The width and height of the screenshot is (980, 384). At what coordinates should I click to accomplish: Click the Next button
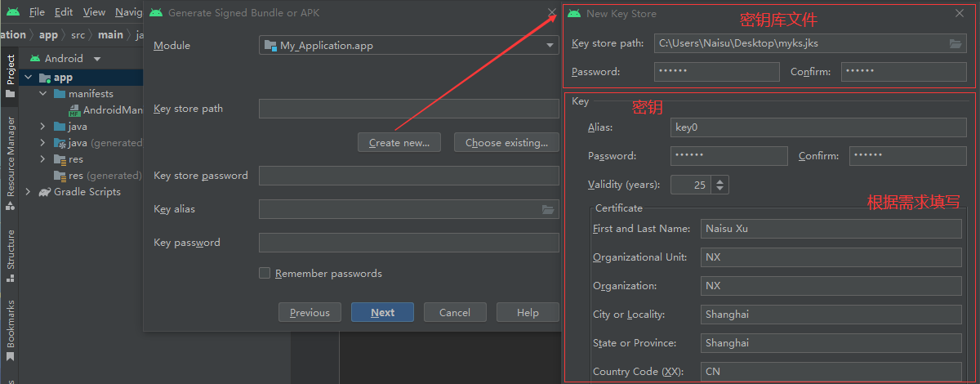(x=382, y=312)
